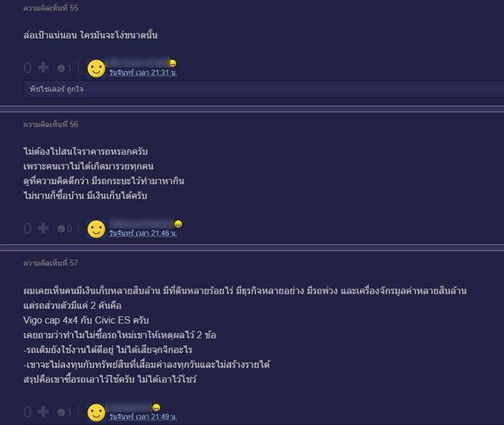Screen dimensions: 504x425
Task: Click the emotion reaction icon on comment 56
Action: pos(61,229)
